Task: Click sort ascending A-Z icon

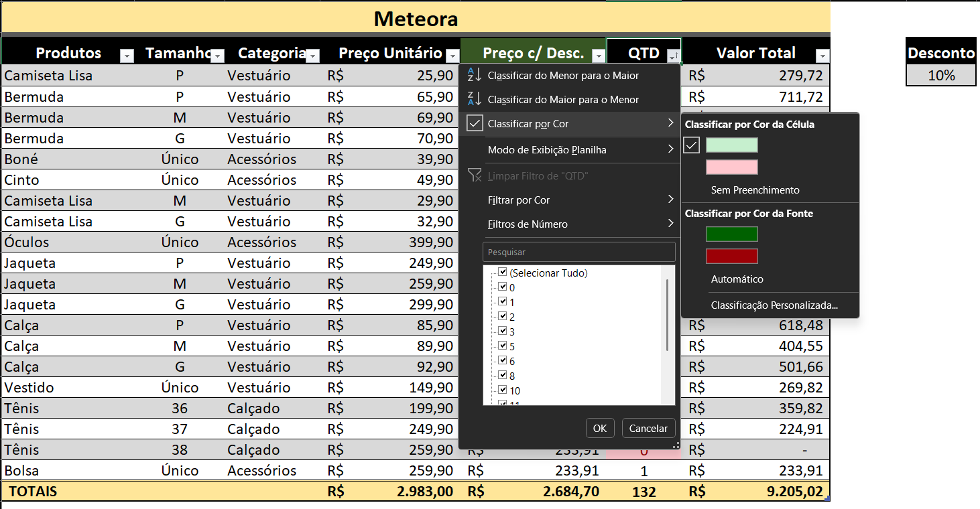Action: (x=475, y=75)
